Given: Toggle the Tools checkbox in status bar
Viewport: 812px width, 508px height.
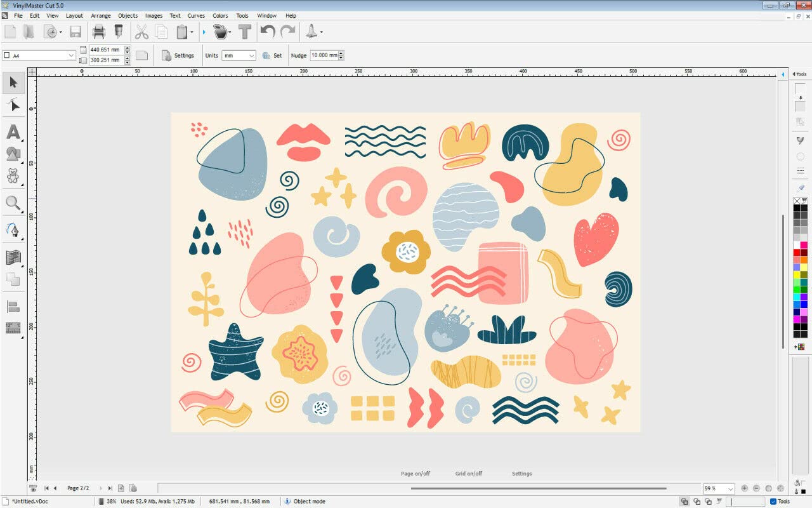Looking at the screenshot, I should (773, 501).
